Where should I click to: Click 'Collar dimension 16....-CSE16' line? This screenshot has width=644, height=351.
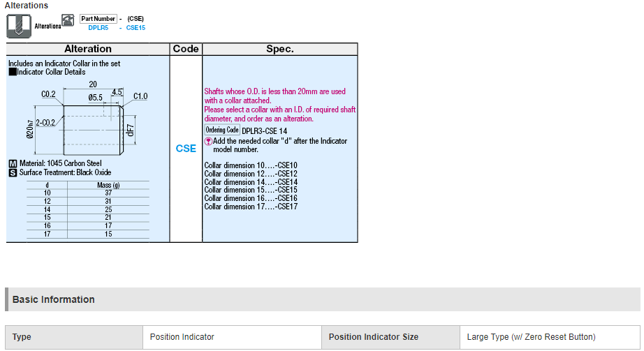[251, 198]
